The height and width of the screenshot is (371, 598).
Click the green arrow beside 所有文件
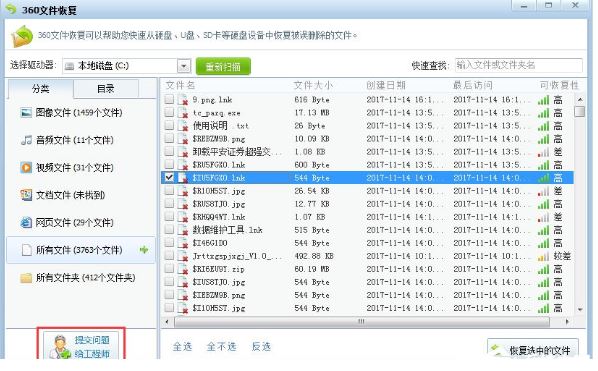[x=144, y=250]
